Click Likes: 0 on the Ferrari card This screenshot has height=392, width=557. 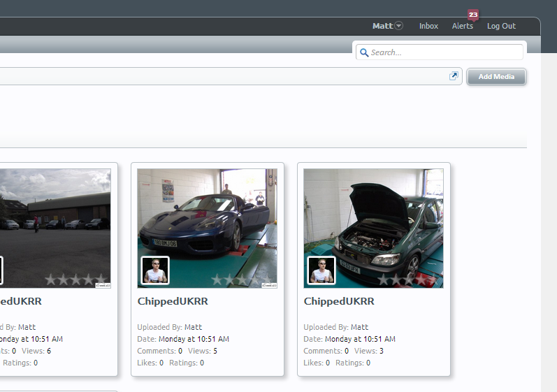[x=150, y=363]
